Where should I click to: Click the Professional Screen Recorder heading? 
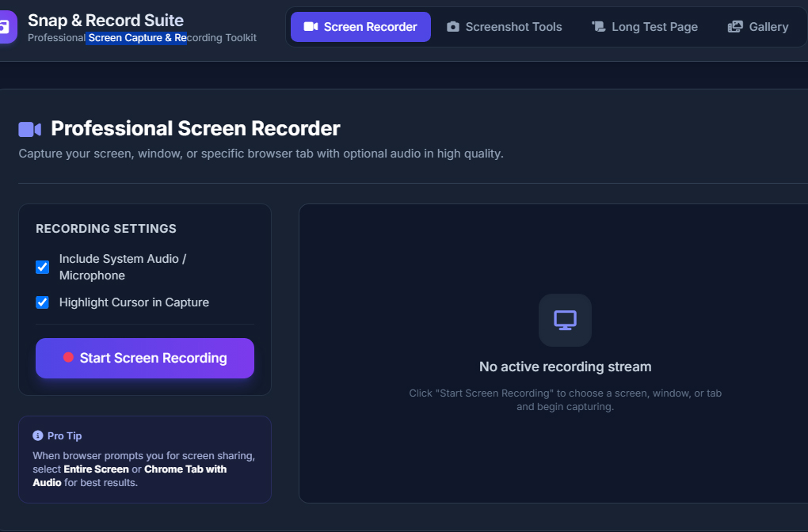coord(196,129)
